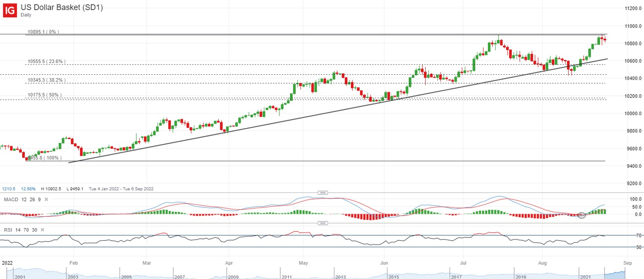Select the ascending trendline on the price chart
Viewport: 644px width, 279px height.
[x=338, y=111]
